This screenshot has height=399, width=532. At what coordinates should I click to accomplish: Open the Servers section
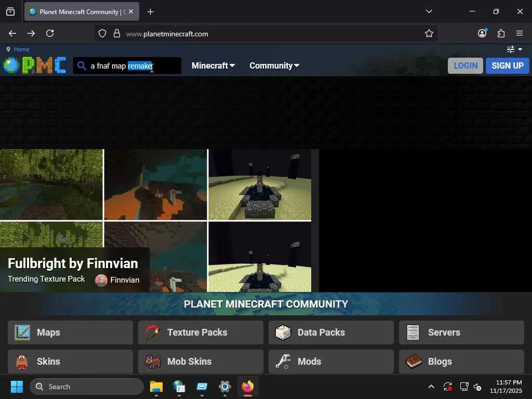pos(461,332)
